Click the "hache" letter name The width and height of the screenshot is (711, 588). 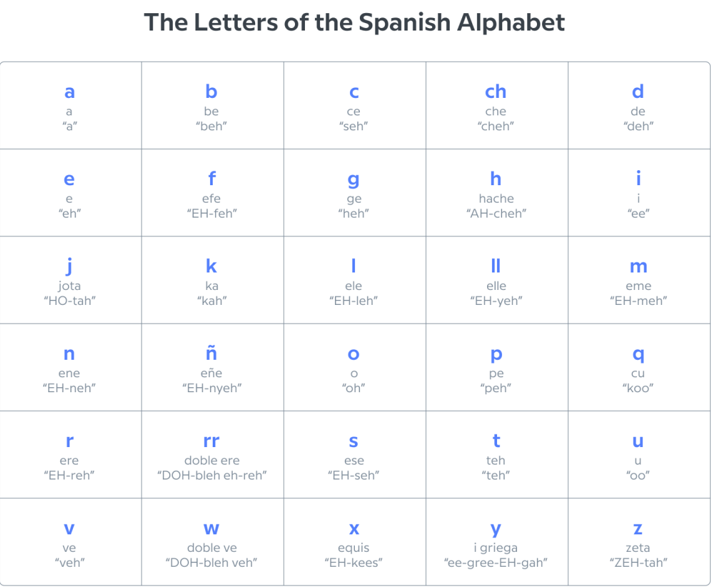pyautogui.click(x=496, y=198)
